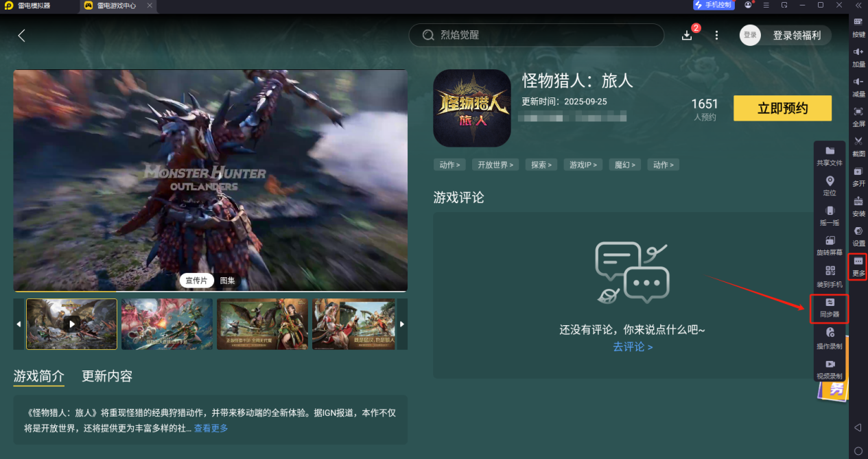Switch to 雷电模拟器 tab

point(27,5)
